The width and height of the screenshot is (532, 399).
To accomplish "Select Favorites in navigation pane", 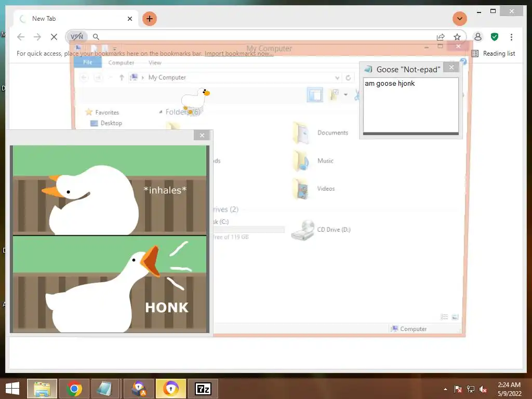I will pyautogui.click(x=102, y=112).
